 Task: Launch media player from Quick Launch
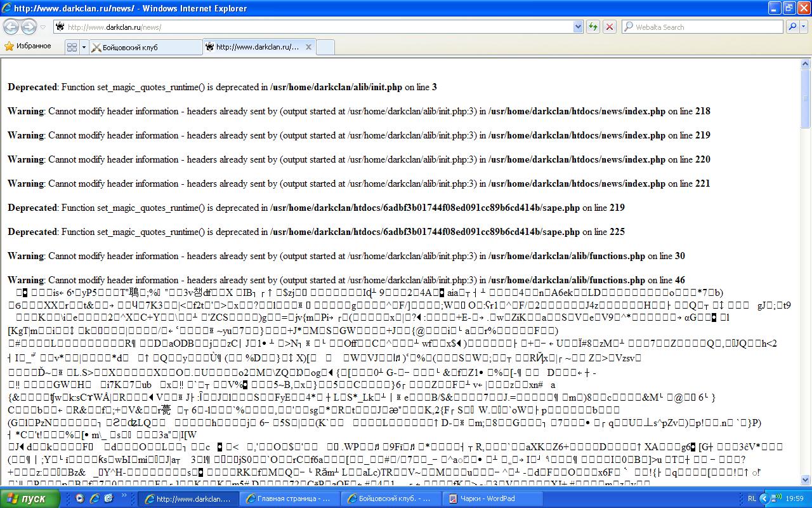point(79,499)
